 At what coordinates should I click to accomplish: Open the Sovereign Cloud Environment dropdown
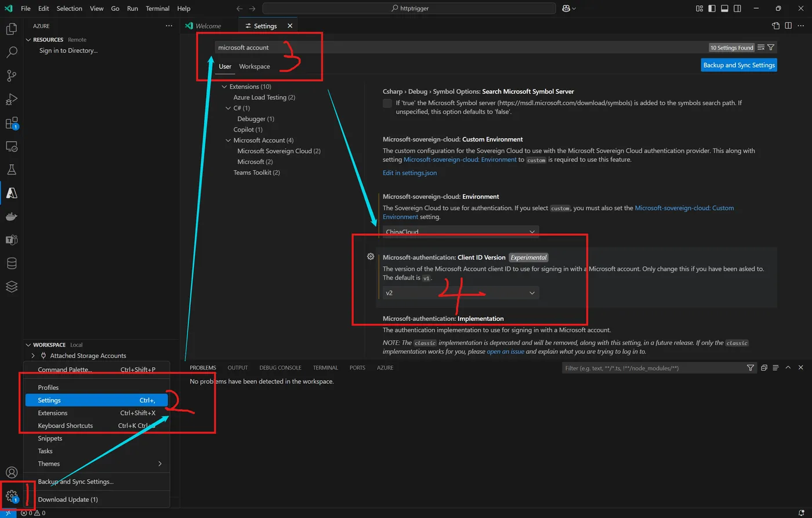(461, 231)
